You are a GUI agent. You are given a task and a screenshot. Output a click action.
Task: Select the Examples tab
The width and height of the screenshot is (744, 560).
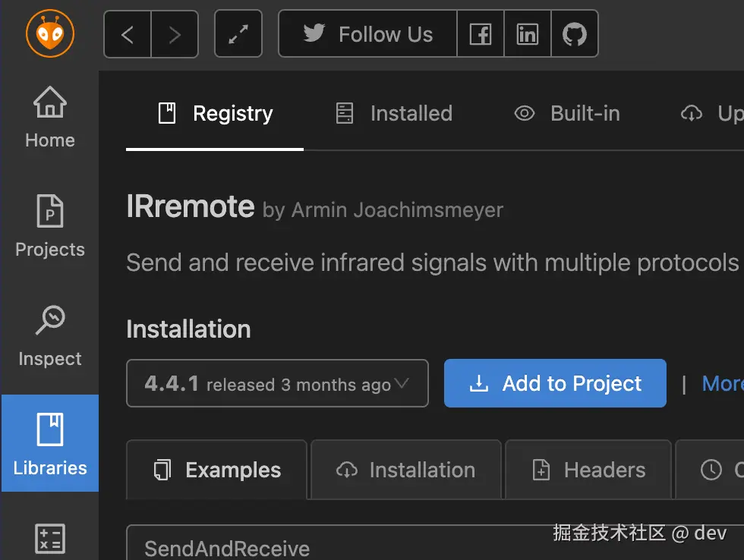coord(217,470)
